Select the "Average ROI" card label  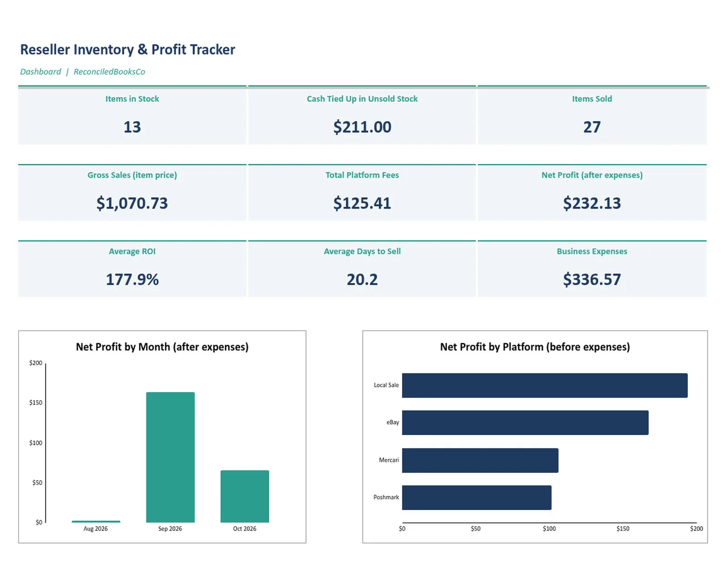pyautogui.click(x=132, y=251)
